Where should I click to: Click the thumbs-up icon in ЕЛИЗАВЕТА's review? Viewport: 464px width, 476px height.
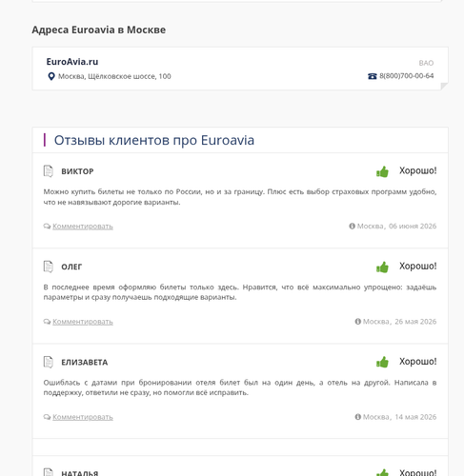(x=382, y=362)
